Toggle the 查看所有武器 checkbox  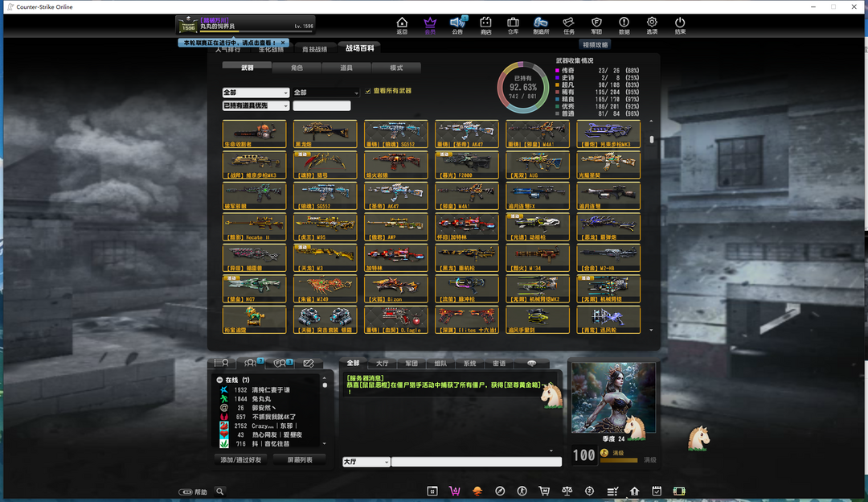tap(368, 91)
